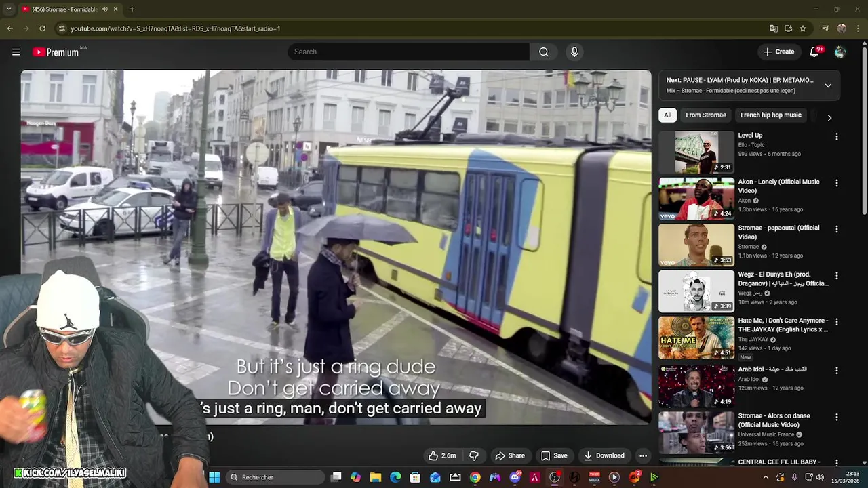Click the Chrome translate page icon

point(774,28)
